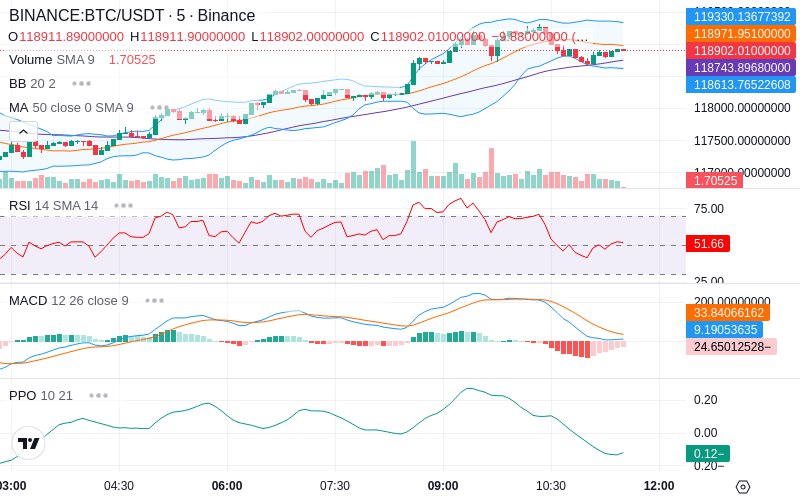The image size is (800, 500).
Task: Click the TradingView logo icon
Action: [x=28, y=443]
